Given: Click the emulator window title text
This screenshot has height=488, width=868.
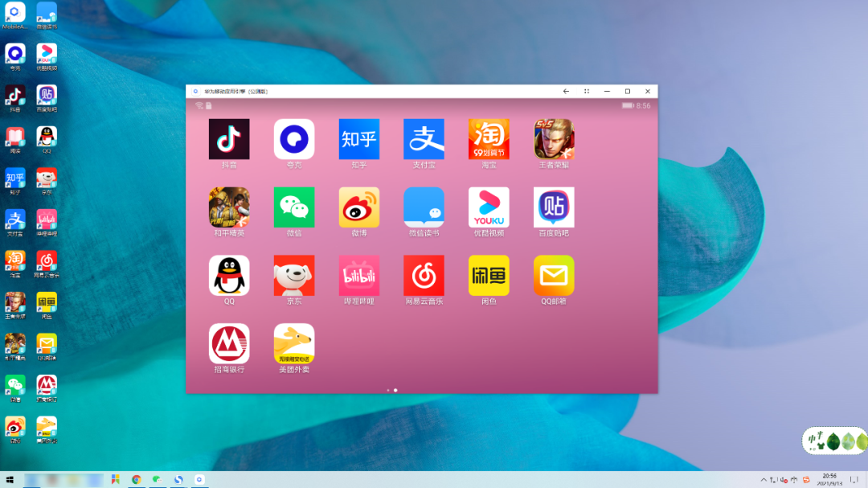Looking at the screenshot, I should click(235, 92).
